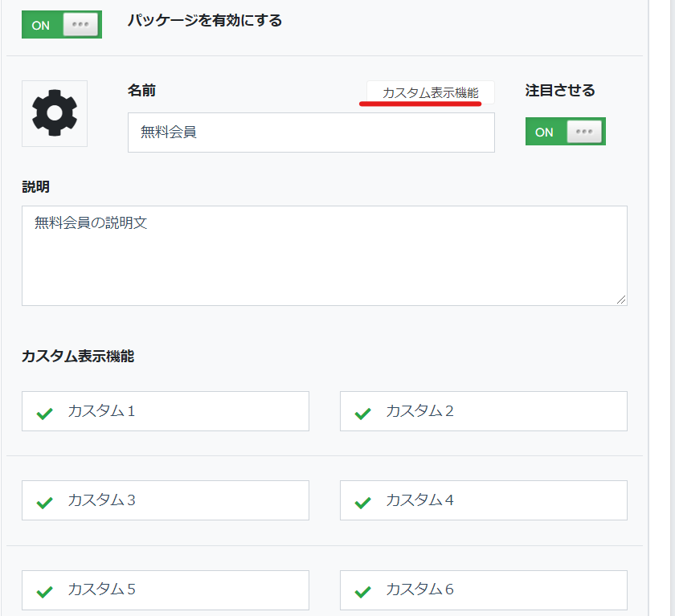This screenshot has height=616, width=675.
Task: Click the green checkmark beside カスタム4
Action: coord(362,503)
